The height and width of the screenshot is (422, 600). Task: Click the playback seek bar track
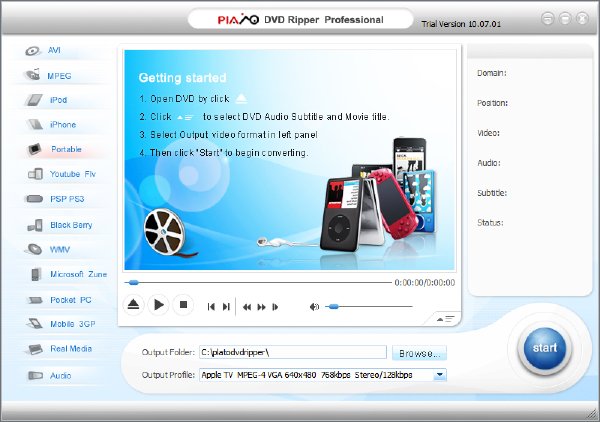click(258, 282)
